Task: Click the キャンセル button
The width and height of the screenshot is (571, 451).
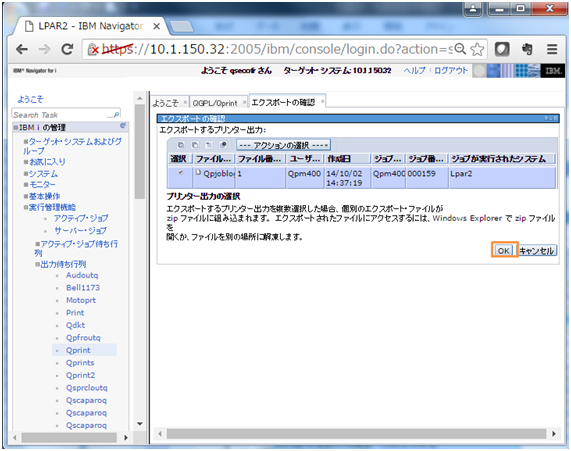Action: [537, 250]
